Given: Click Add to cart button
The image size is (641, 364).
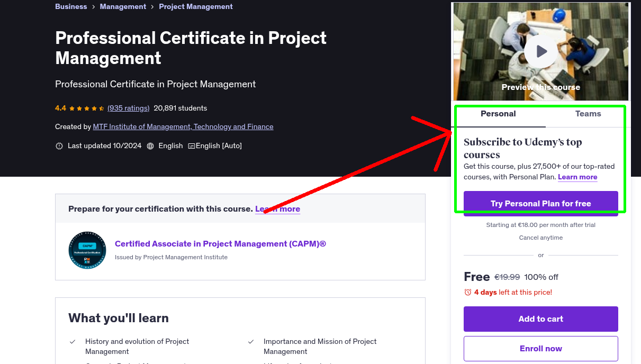Looking at the screenshot, I should tap(541, 319).
